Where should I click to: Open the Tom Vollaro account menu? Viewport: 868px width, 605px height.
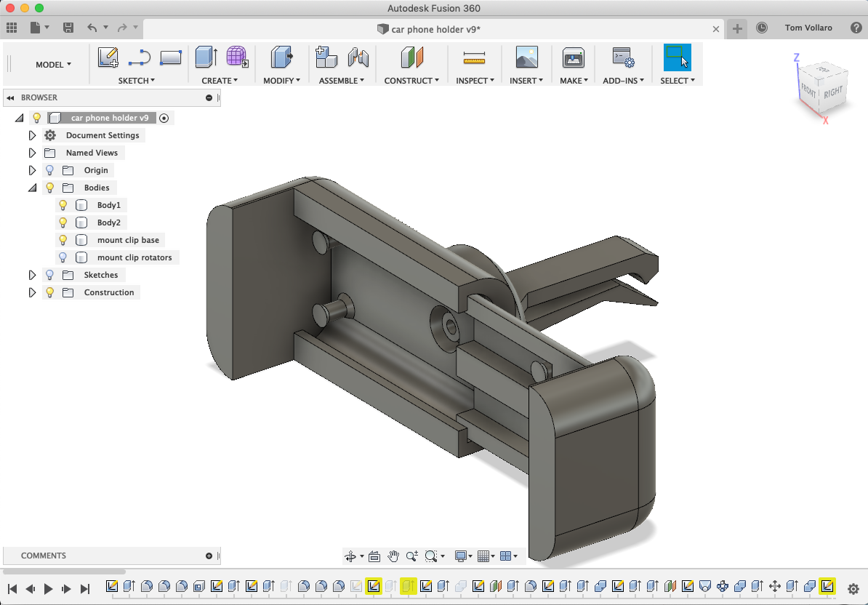(x=808, y=28)
